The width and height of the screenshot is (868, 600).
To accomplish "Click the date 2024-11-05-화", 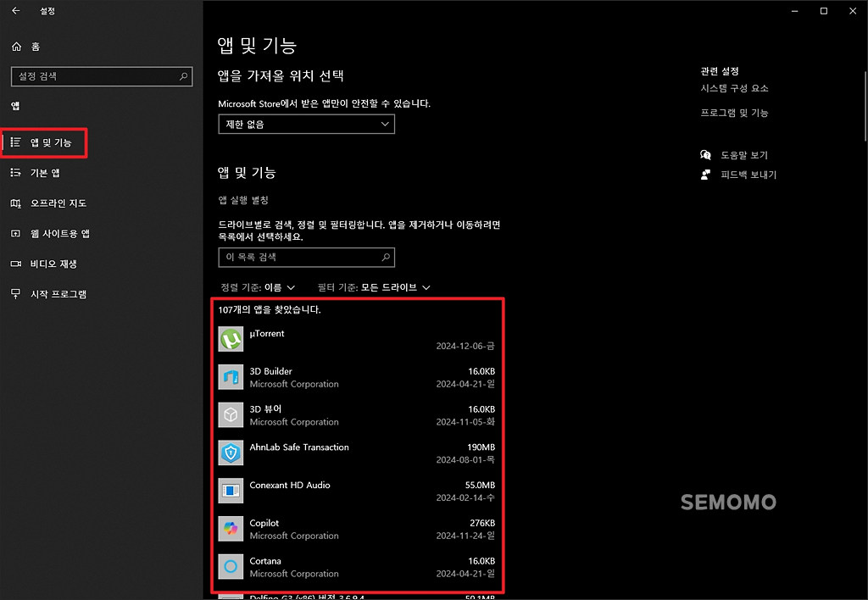I will tap(465, 422).
